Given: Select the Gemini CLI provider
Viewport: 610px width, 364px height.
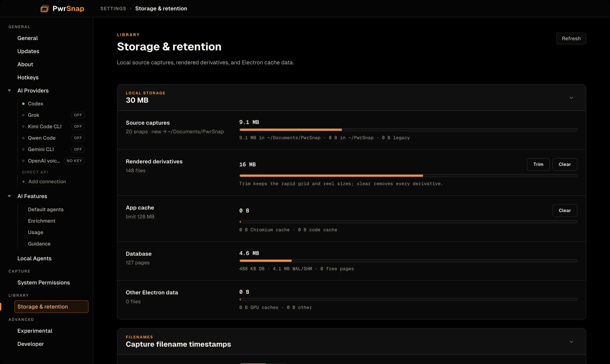Looking at the screenshot, I should tap(41, 149).
